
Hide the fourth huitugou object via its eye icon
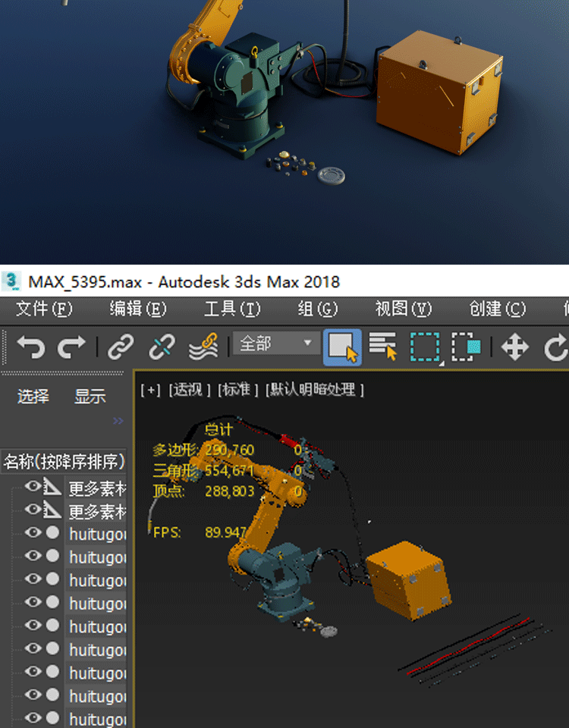[33, 602]
